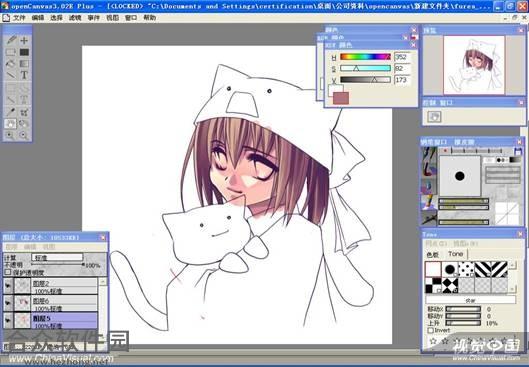Select layer 2 row in layer panel
This screenshot has height=367, width=529.
coord(64,286)
